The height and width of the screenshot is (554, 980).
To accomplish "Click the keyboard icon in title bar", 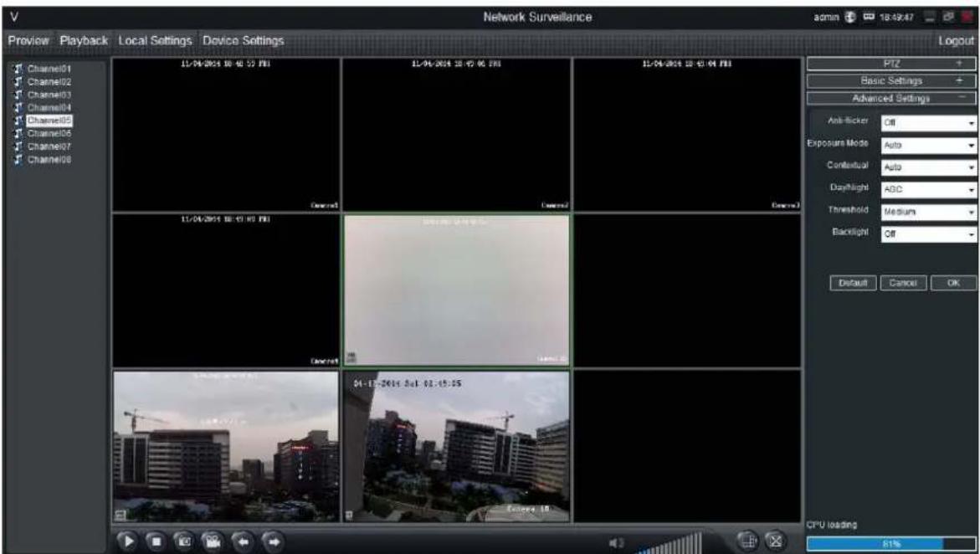I will 870,18.
